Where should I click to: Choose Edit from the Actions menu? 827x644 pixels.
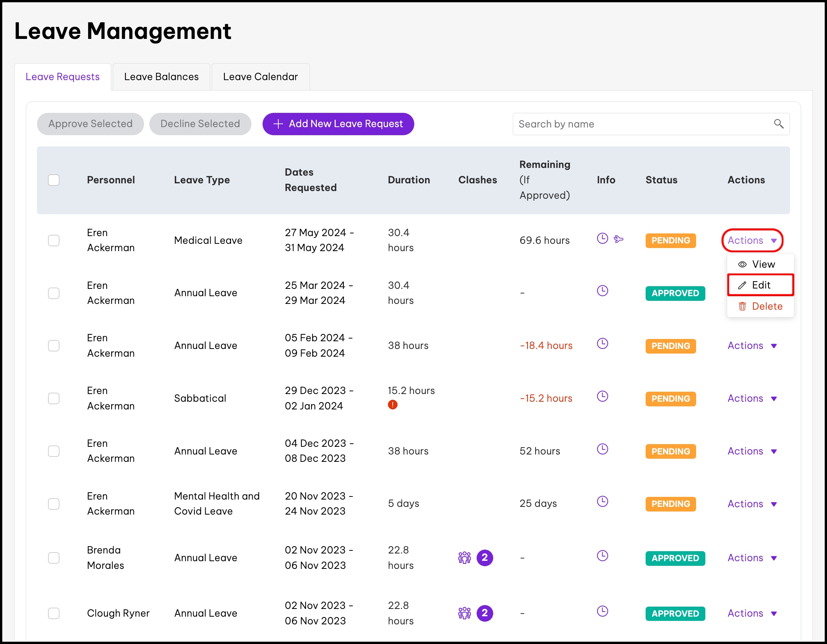(x=760, y=285)
